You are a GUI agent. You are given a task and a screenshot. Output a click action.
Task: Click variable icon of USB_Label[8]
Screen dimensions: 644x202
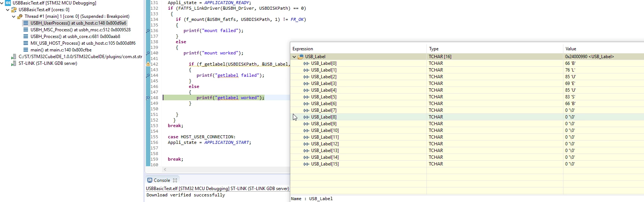[x=306, y=117]
